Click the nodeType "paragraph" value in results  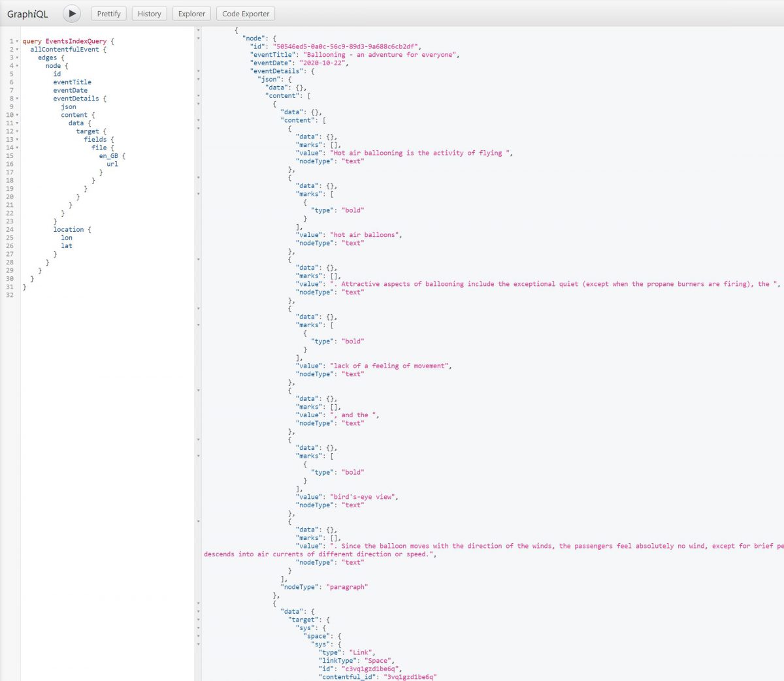pos(347,587)
